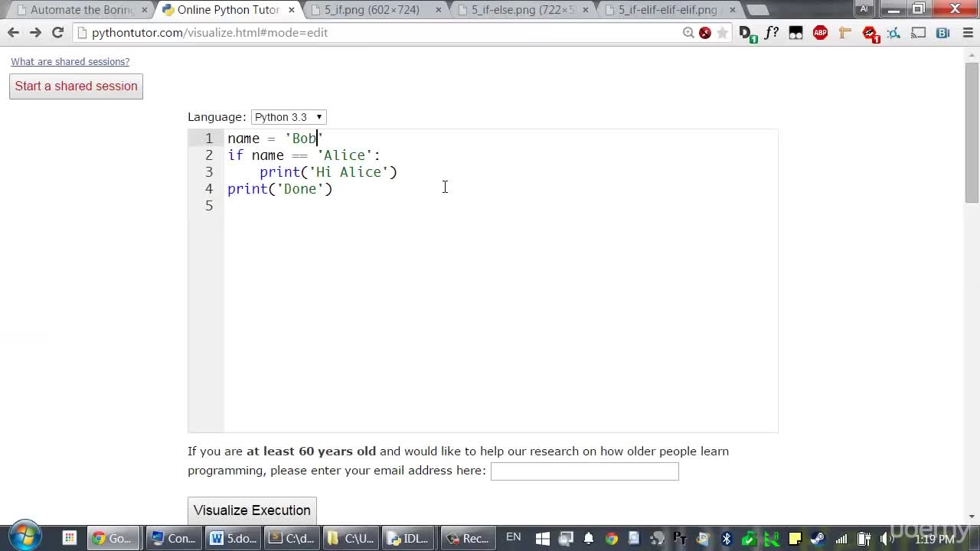Switch to the 5_if.png tab
Viewport: 980px width, 551px height.
click(371, 10)
